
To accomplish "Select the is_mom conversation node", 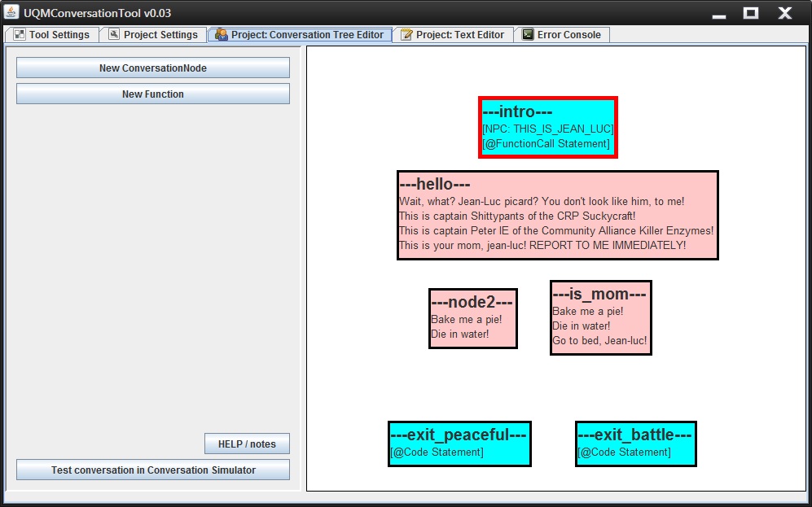I will pyautogui.click(x=600, y=317).
